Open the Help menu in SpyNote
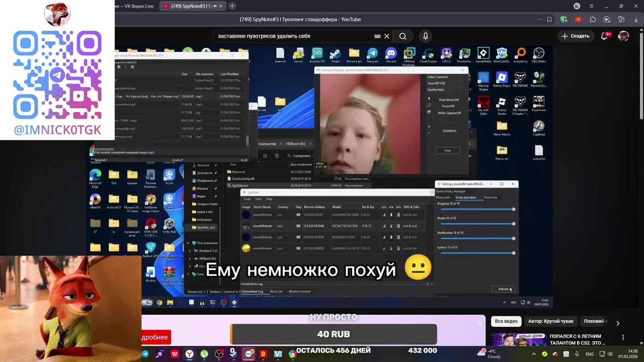The image size is (644, 362). (x=269, y=199)
